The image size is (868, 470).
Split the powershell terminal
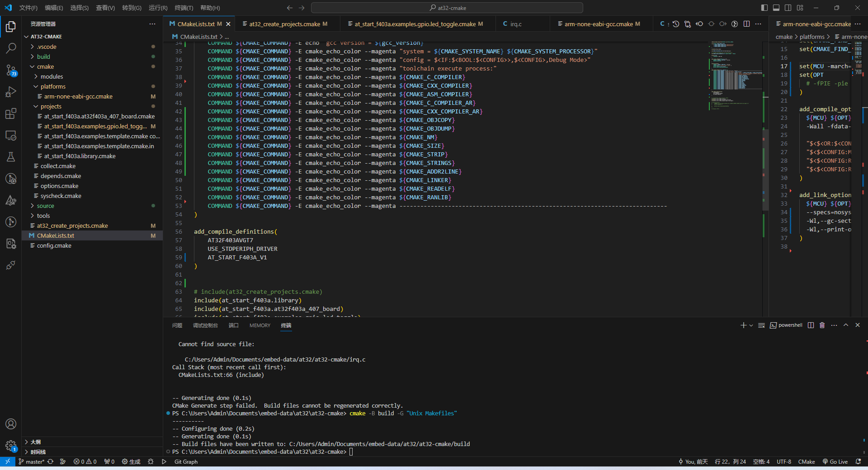(811, 325)
